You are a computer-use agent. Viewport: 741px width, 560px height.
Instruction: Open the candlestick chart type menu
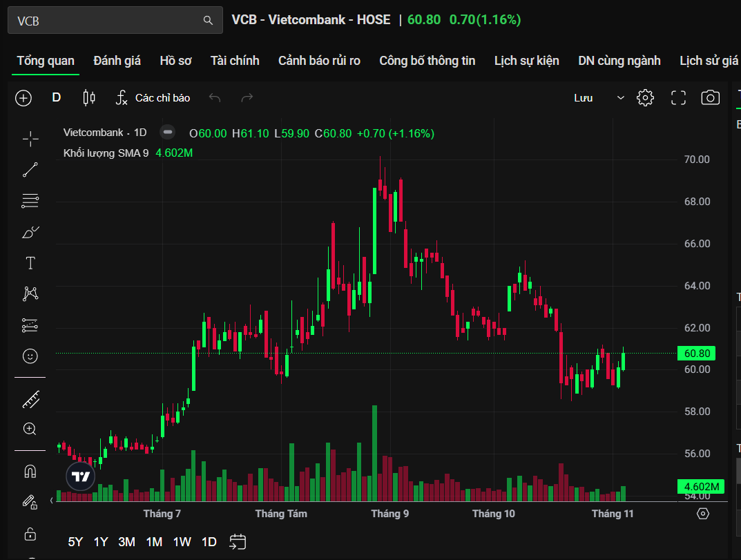coord(89,98)
